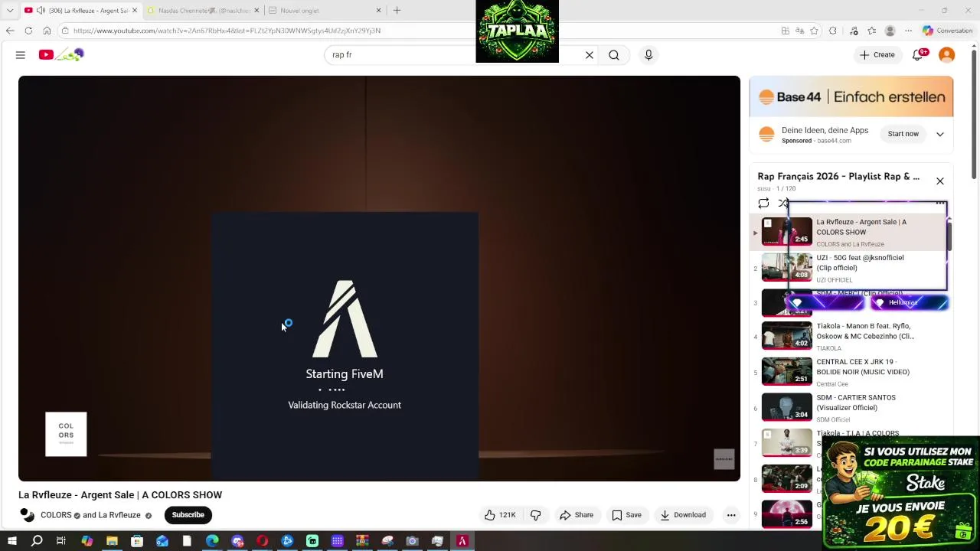The height and width of the screenshot is (551, 980).
Task: Open media control music icon
Action: click(854, 31)
